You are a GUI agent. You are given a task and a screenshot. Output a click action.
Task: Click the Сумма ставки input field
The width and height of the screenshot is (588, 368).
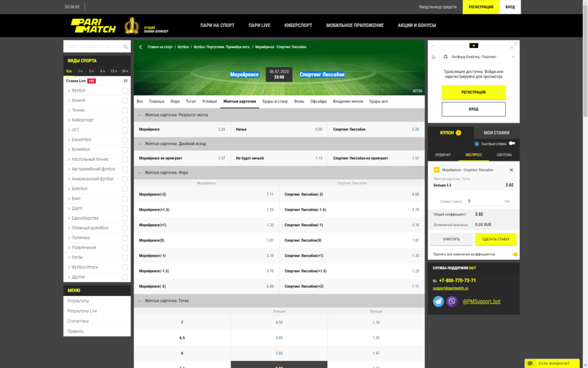[484, 201]
